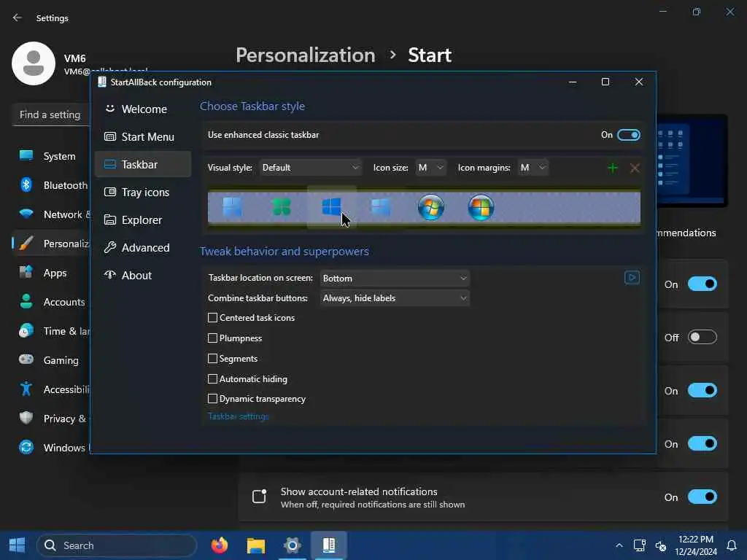
Task: Show hidden tray icons chevron
Action: (619, 545)
